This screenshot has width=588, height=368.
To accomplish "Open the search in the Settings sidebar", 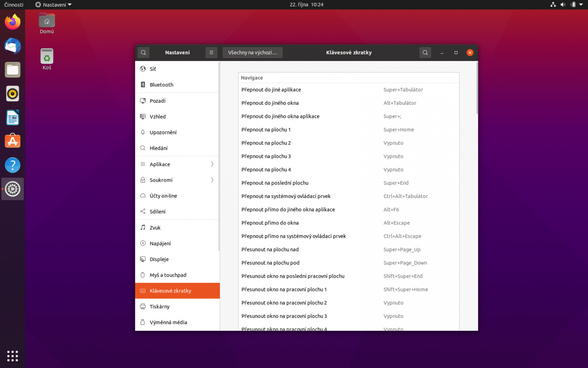I will point(143,52).
